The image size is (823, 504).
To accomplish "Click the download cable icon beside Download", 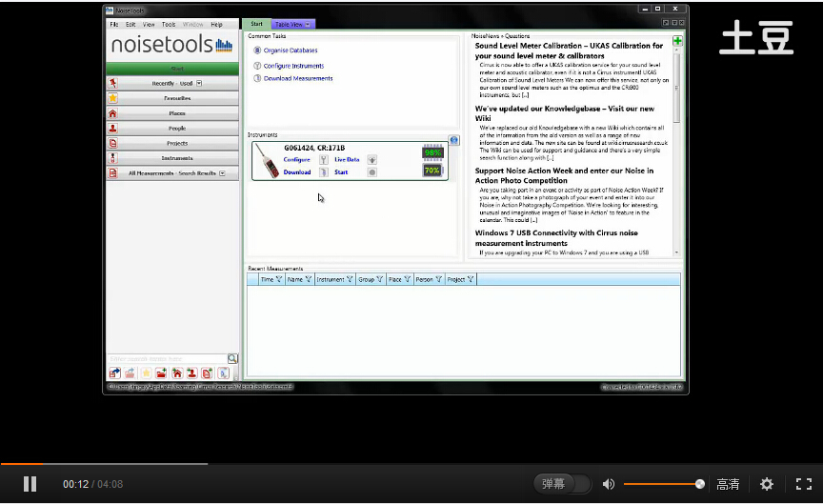I will [x=324, y=172].
